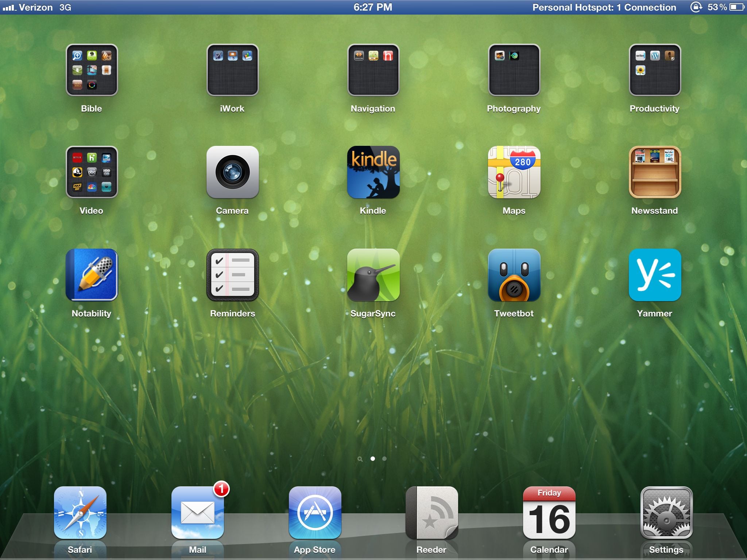The height and width of the screenshot is (560, 747).
Task: Open the Video folder
Action: 92,172
